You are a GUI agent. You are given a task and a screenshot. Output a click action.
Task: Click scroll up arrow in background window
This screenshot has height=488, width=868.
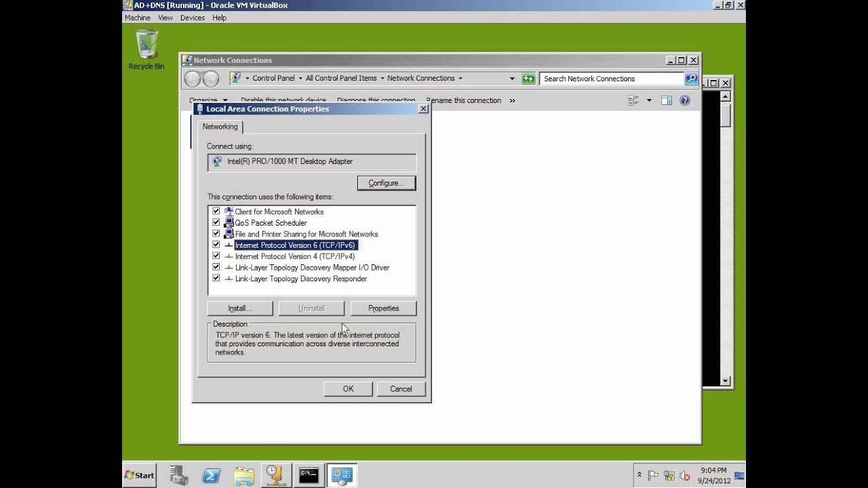(x=725, y=97)
